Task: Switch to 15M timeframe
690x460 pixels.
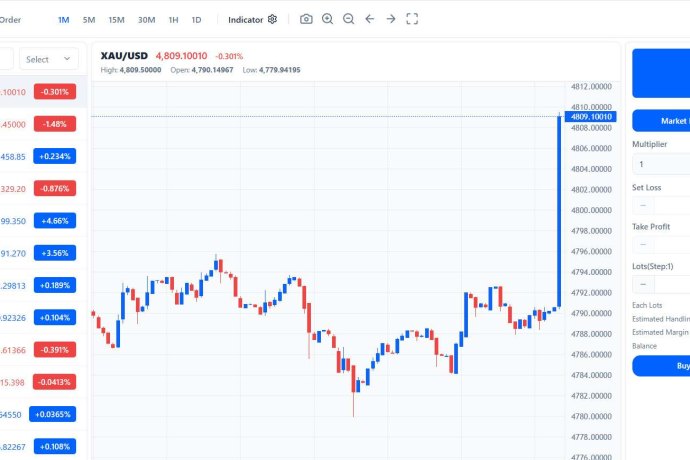Action: [117, 20]
